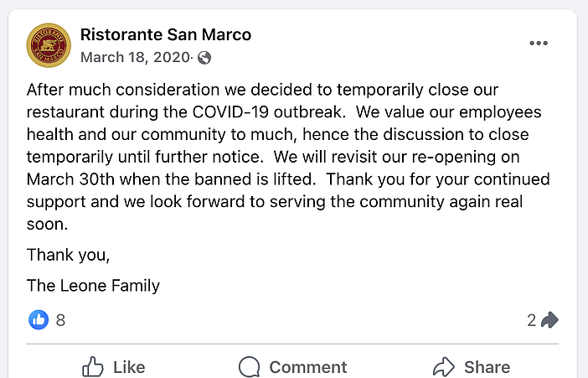
Task: Click the 'The Leone Family' signature line
Action: point(93,285)
